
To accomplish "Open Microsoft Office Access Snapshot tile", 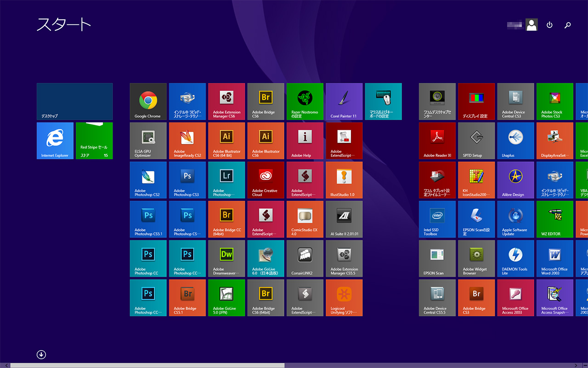I will click(x=555, y=298).
